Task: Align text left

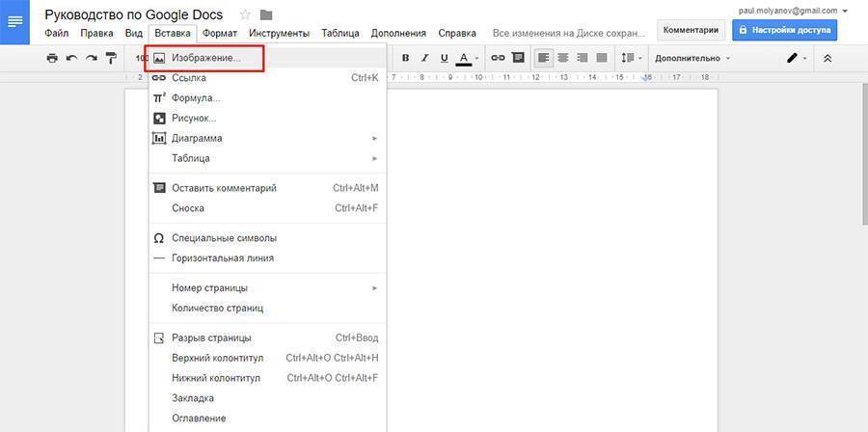Action: click(544, 58)
